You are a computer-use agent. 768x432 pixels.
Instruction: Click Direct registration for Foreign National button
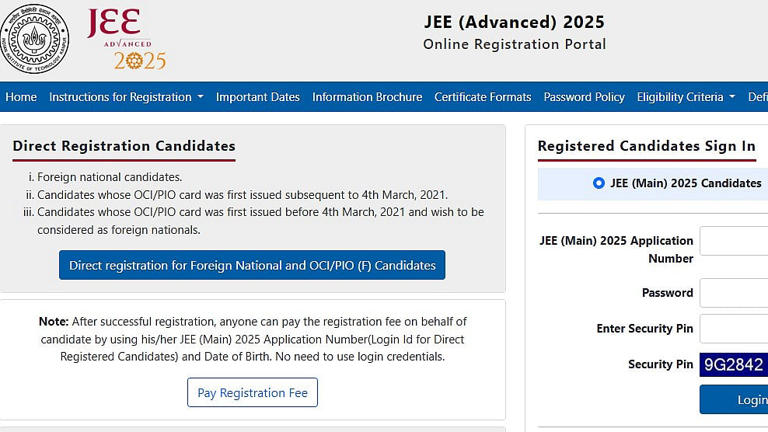tap(252, 265)
